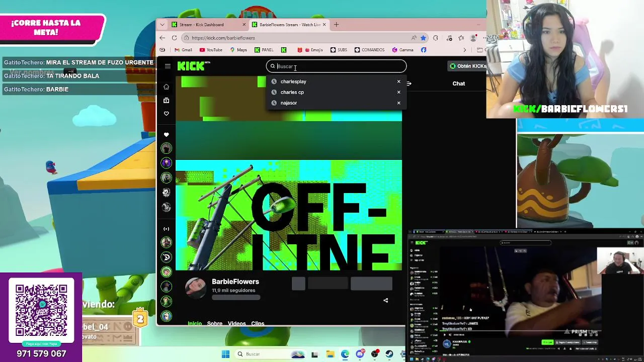Open Steam from taskbar
Viewport: 644px width, 362px height.
[x=390, y=354]
